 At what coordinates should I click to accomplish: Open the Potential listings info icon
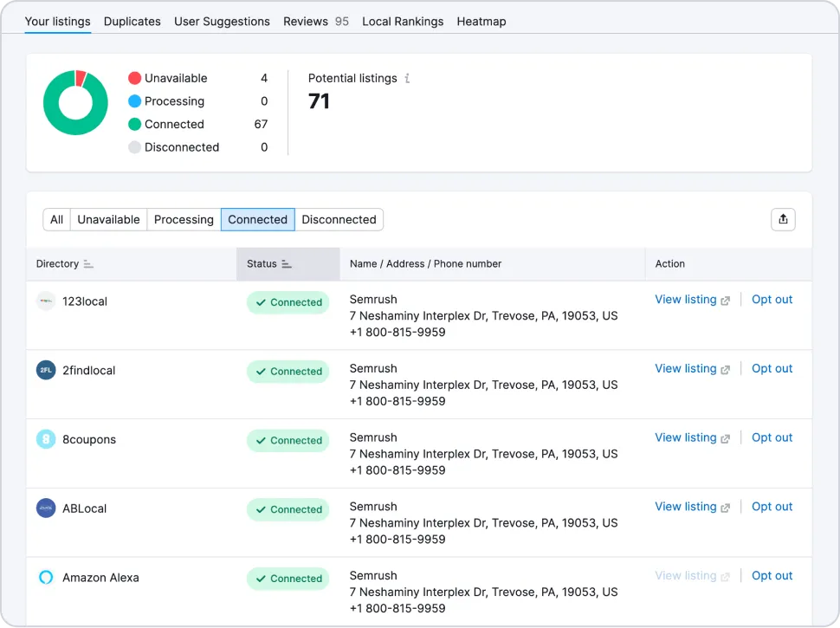pyautogui.click(x=407, y=79)
